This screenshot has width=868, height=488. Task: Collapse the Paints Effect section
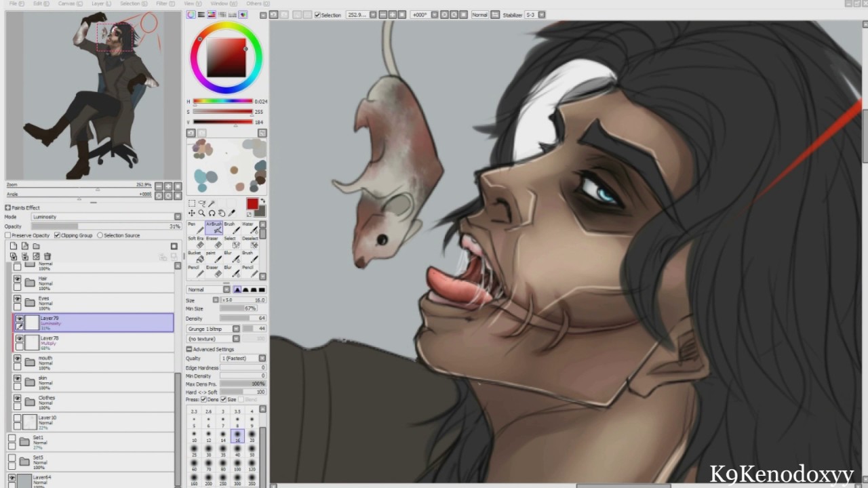7,207
